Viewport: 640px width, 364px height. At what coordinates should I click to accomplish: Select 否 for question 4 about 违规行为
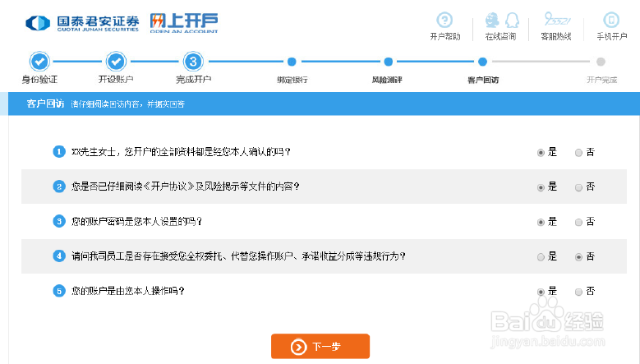[578, 257]
